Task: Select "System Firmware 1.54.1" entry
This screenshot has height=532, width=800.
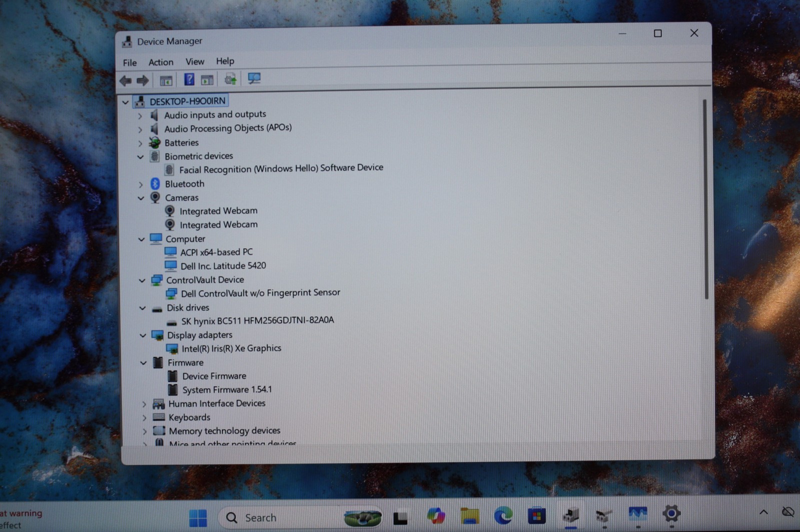Action: click(227, 389)
